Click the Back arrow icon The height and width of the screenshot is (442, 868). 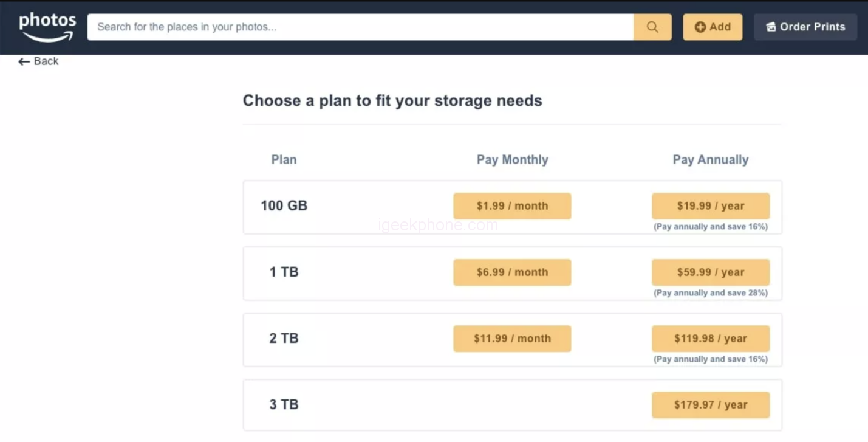point(24,61)
